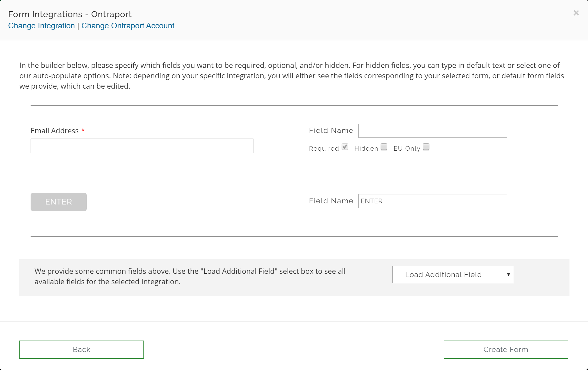The height and width of the screenshot is (370, 588).
Task: Check the Hidden checkbox
Action: tap(384, 147)
